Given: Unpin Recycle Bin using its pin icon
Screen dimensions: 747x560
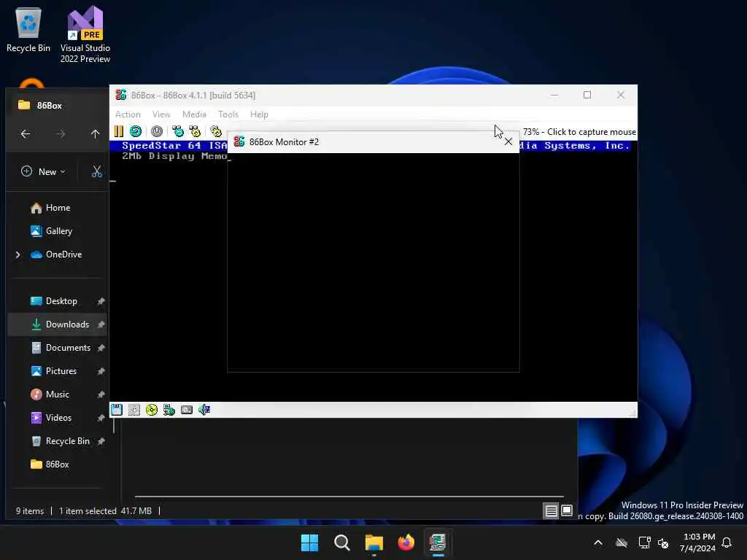Looking at the screenshot, I should coord(101,441).
